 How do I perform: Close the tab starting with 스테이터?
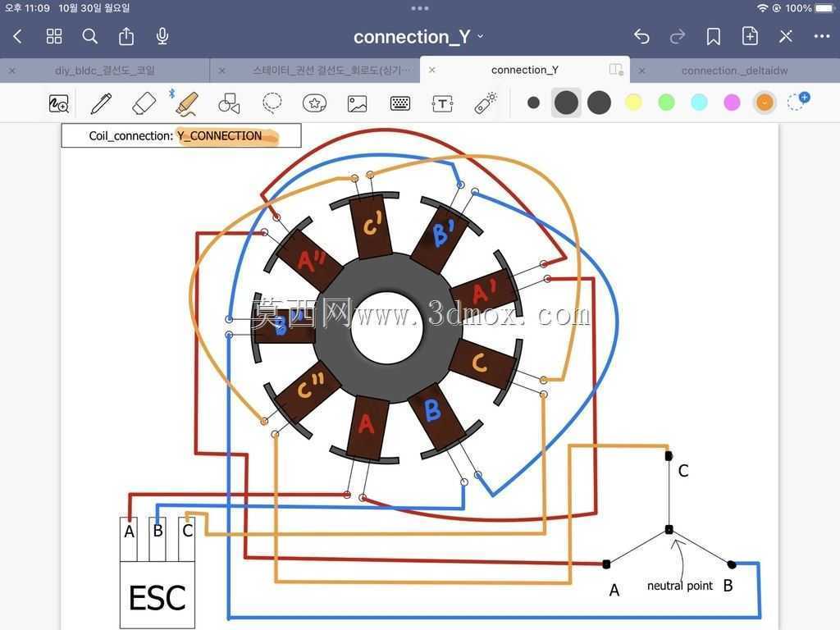[221, 71]
